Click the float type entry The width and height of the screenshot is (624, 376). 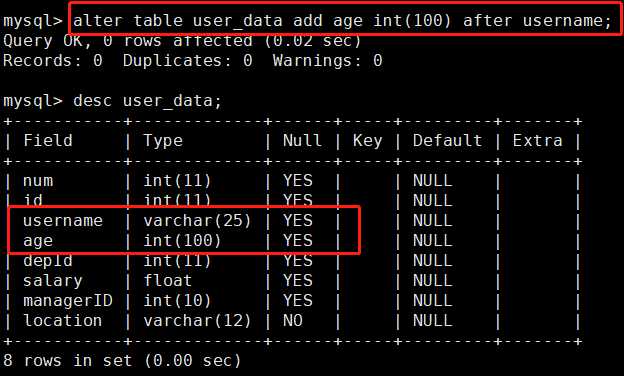pyautogui.click(x=168, y=281)
